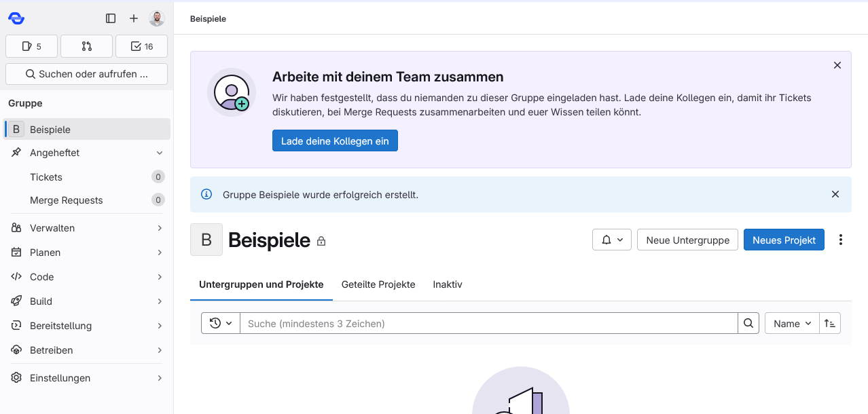The width and height of the screenshot is (868, 414).
Task: Collapse the Angeheftet pinned section
Action: (160, 153)
